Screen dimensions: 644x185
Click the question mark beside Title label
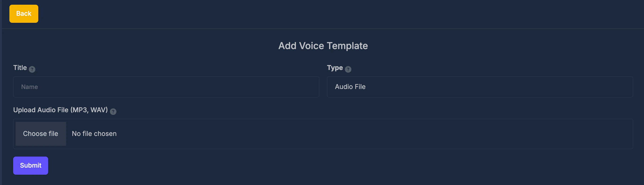coord(32,69)
